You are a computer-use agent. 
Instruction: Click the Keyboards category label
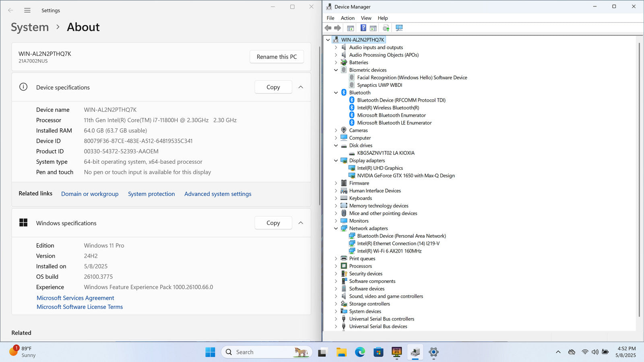click(360, 198)
